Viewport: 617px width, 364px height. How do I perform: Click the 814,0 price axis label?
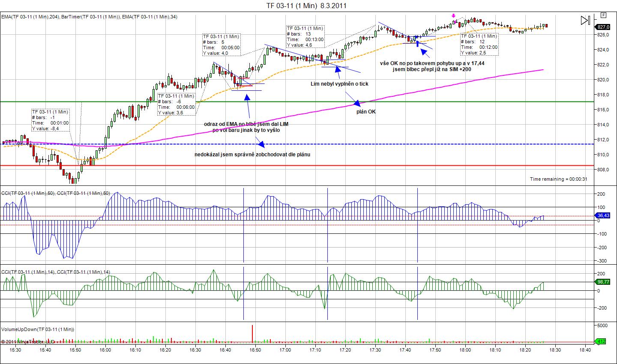point(603,125)
